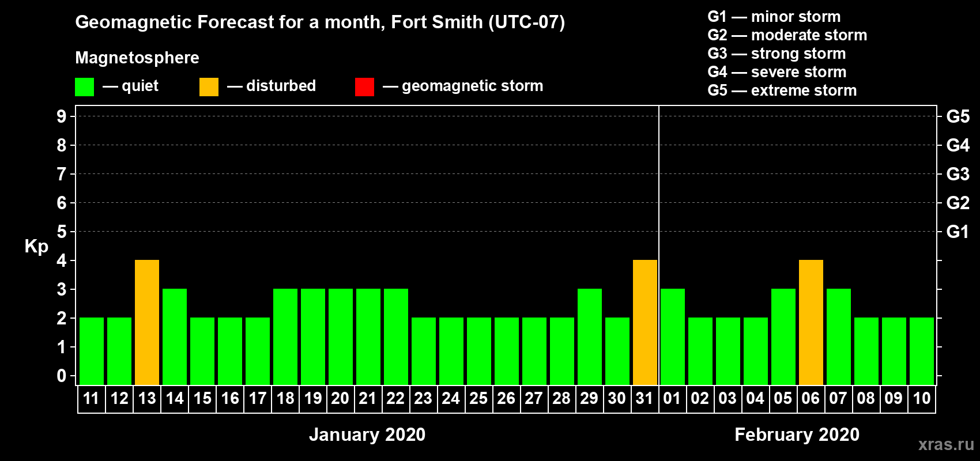Click the G3 right-axis label
This screenshot has width=980, height=461.
(x=958, y=174)
